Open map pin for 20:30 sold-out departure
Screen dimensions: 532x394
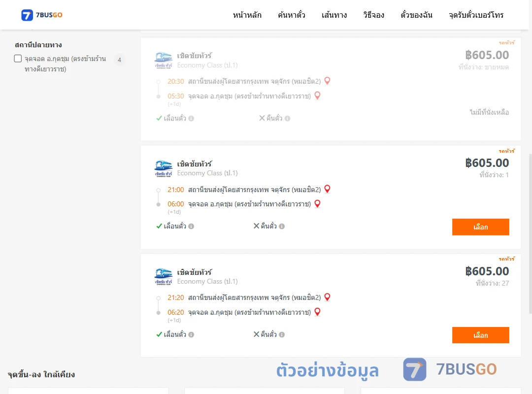click(327, 81)
